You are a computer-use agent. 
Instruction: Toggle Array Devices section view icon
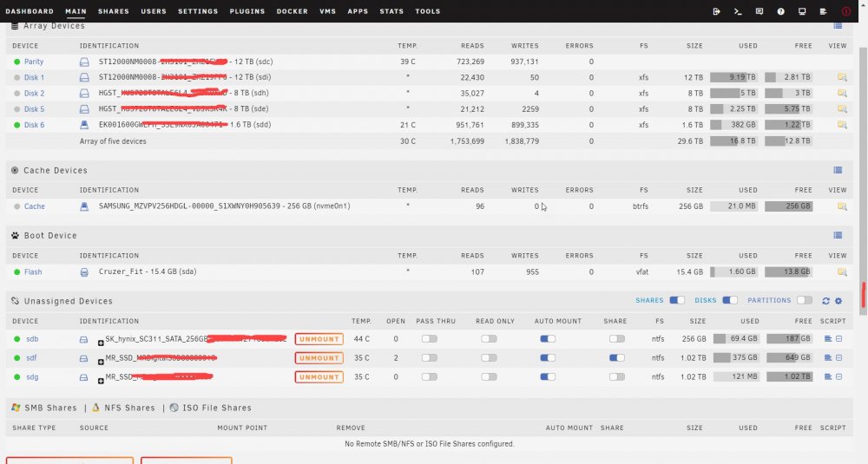pyautogui.click(x=838, y=26)
